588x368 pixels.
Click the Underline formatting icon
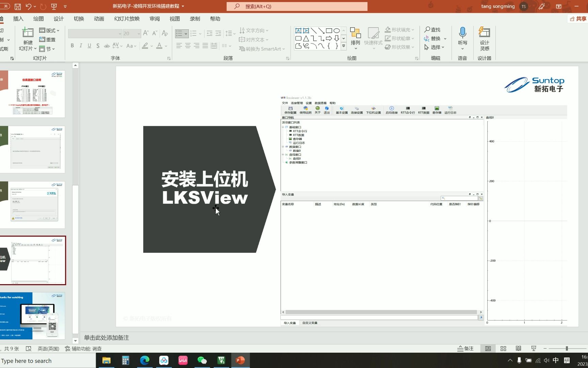click(x=89, y=46)
